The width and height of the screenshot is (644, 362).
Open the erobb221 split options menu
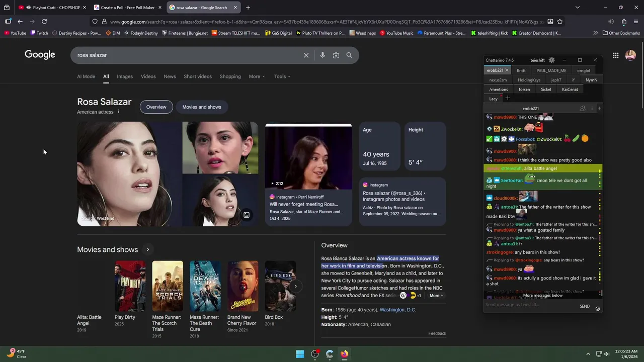click(592, 109)
